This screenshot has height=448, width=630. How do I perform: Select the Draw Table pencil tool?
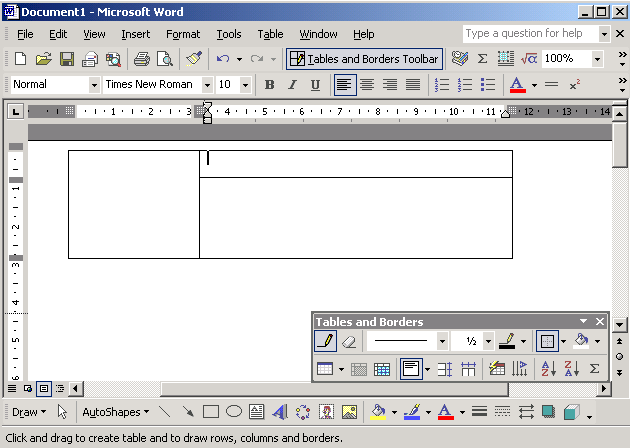[325, 342]
